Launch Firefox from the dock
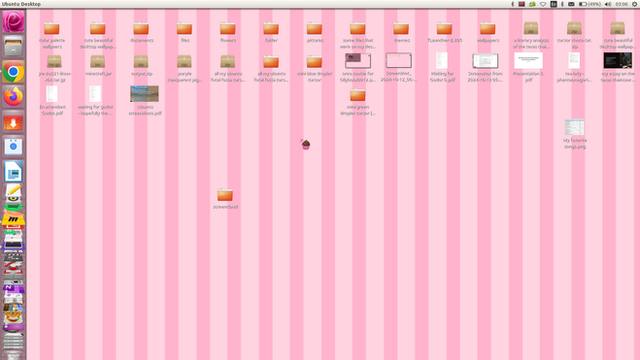This screenshot has width=640, height=360. tap(13, 97)
